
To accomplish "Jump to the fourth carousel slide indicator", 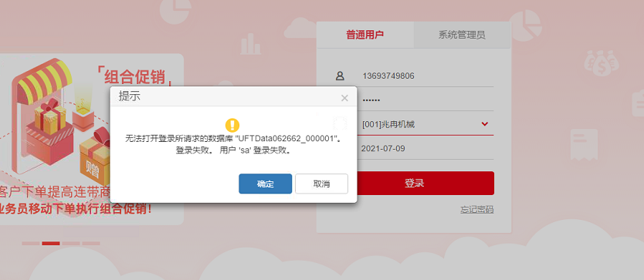I will pyautogui.click(x=91, y=244).
